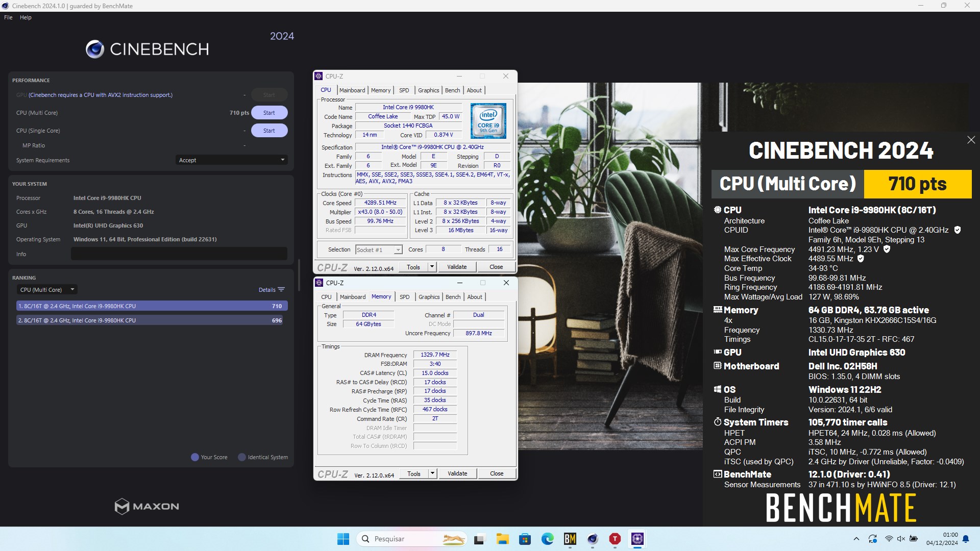The width and height of the screenshot is (980, 551).
Task: Switch to CPU tab in Memory CPU-Z
Action: (x=326, y=297)
